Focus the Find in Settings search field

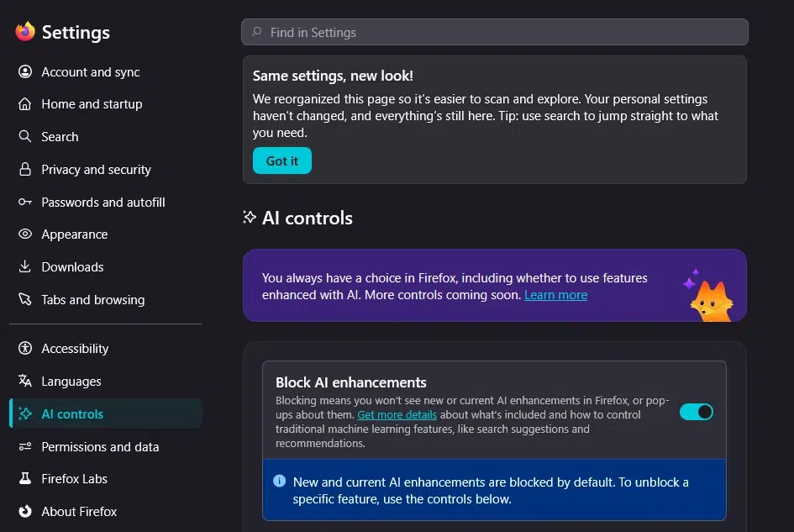(495, 32)
